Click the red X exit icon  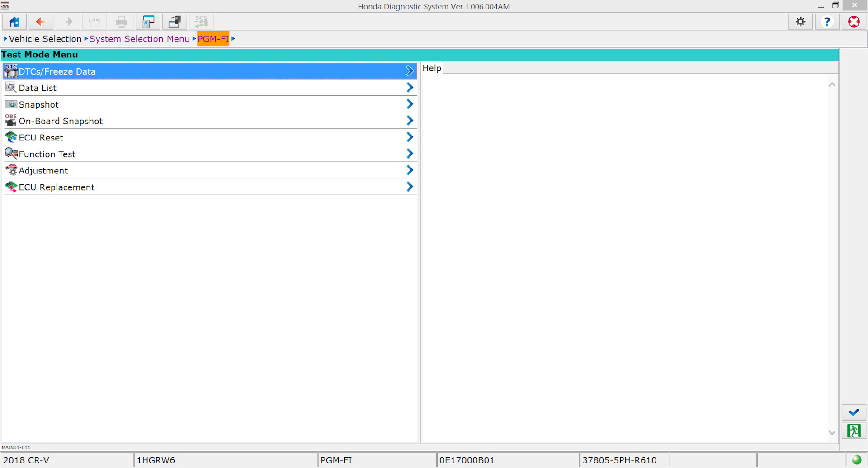pos(854,22)
